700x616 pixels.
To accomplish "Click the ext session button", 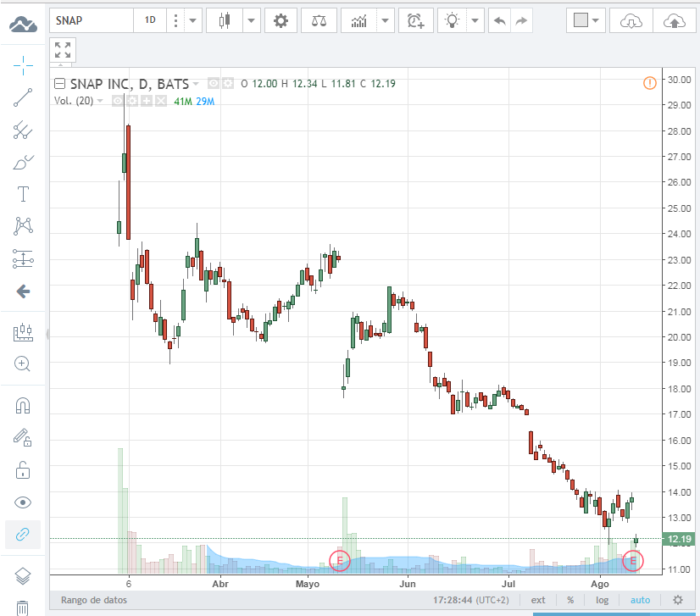I will 538,600.
